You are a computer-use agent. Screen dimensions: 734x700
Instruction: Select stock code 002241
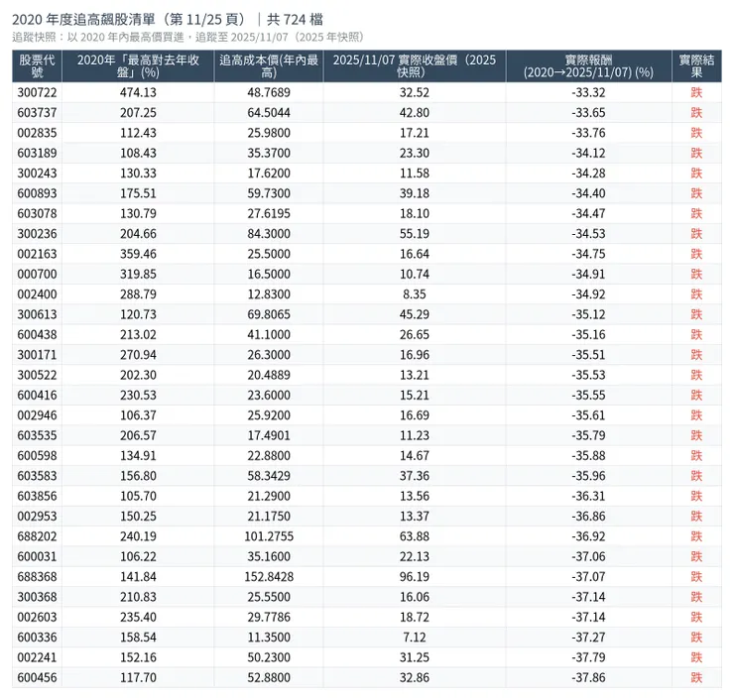(37, 657)
